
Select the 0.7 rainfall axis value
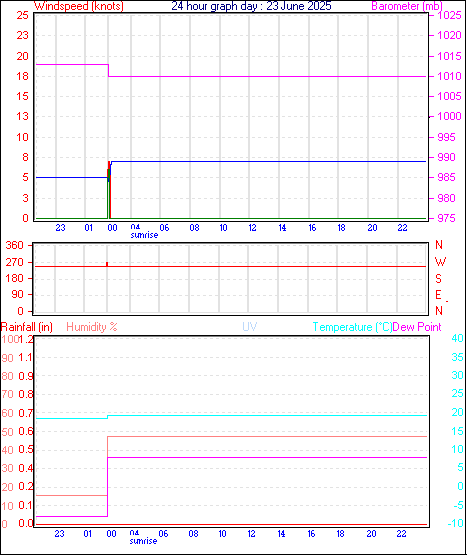[x=26, y=413]
